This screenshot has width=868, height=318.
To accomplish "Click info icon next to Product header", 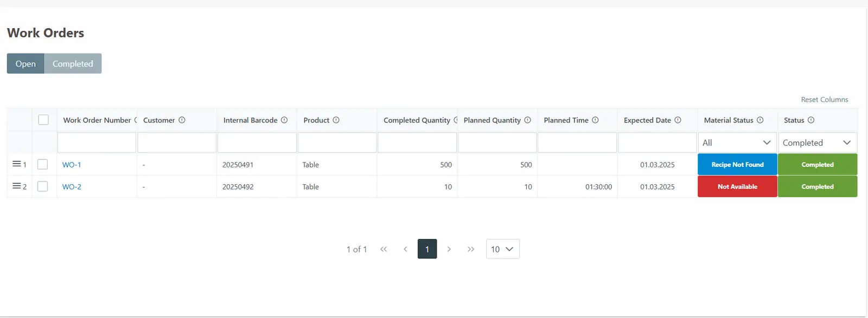I will [336, 120].
